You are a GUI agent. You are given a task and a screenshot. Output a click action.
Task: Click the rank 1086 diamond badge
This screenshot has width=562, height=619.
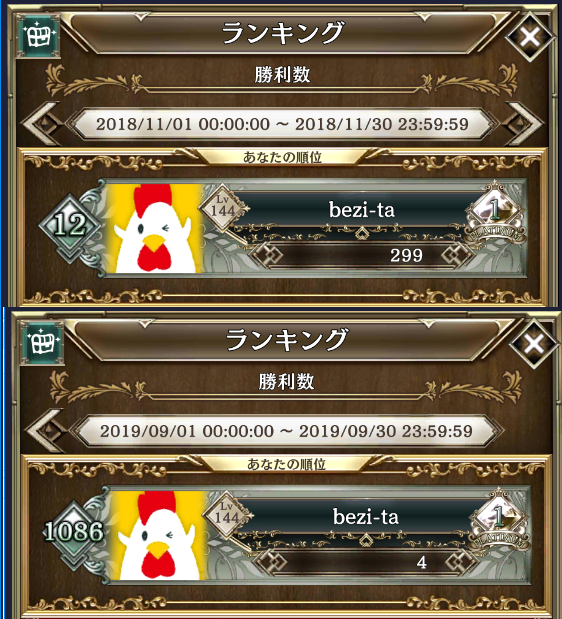point(74,532)
